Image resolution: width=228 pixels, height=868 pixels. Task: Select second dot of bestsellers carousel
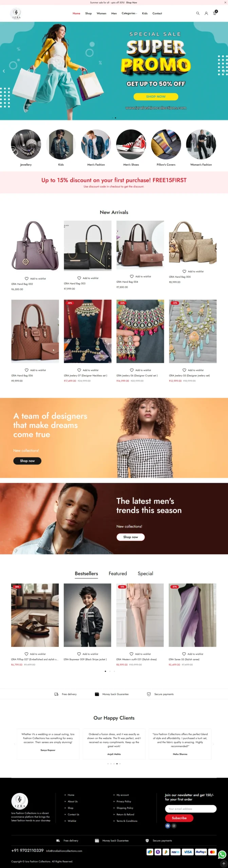click(110, 671)
